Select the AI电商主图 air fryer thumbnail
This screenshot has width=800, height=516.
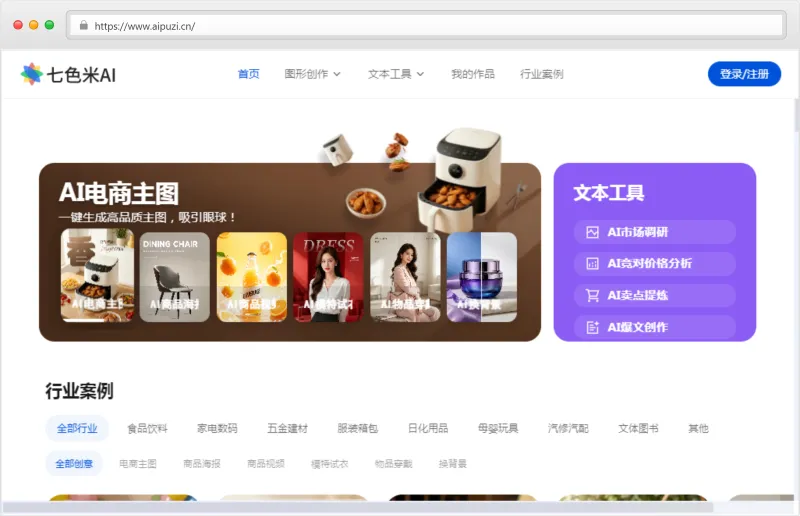[x=97, y=276]
